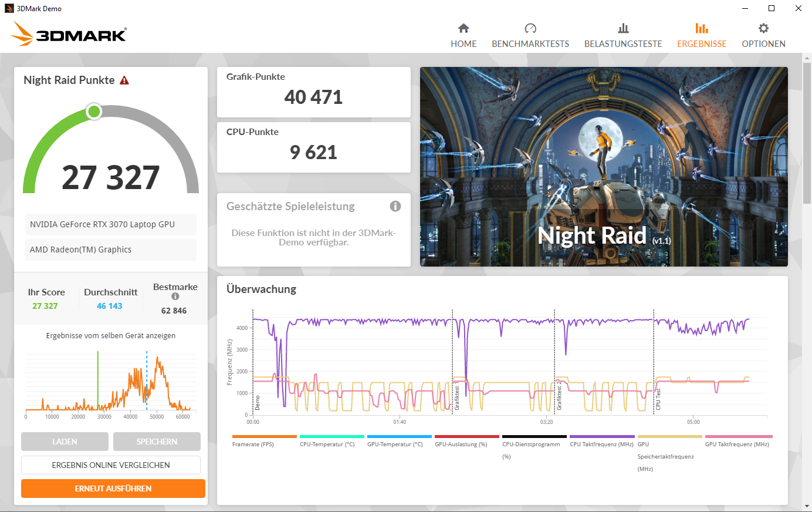Click the Home house icon
The height and width of the screenshot is (512, 812).
coord(463,28)
